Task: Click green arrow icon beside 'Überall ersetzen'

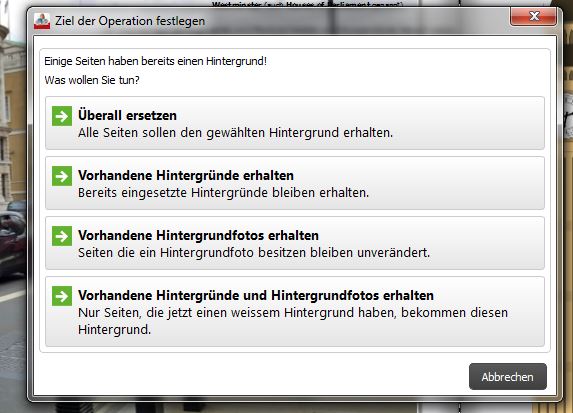Action: tap(62, 116)
